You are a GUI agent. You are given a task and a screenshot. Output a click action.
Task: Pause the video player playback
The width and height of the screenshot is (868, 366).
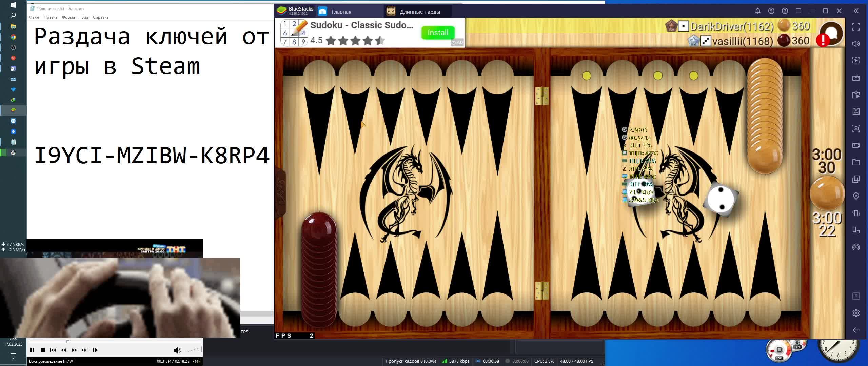pos(32,350)
